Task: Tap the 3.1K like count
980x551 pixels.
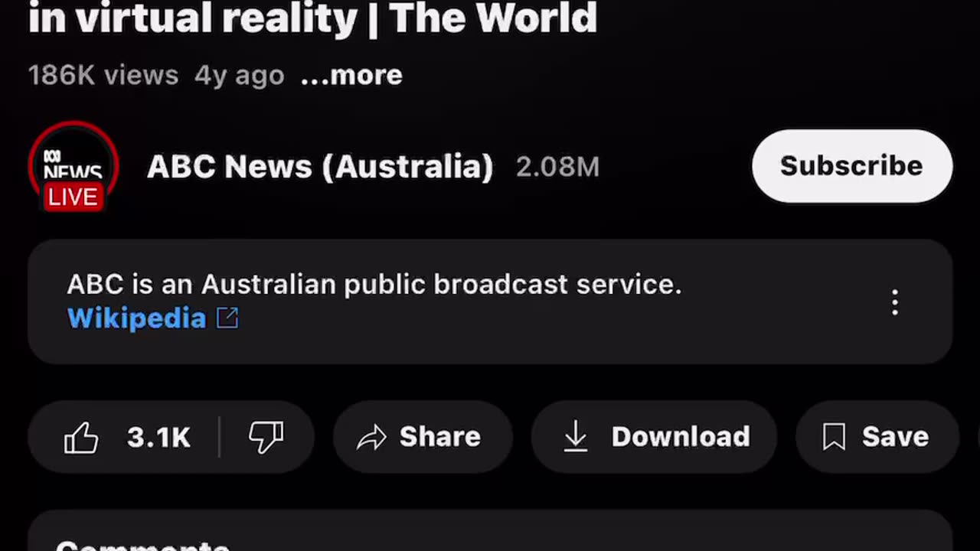Action: click(158, 438)
